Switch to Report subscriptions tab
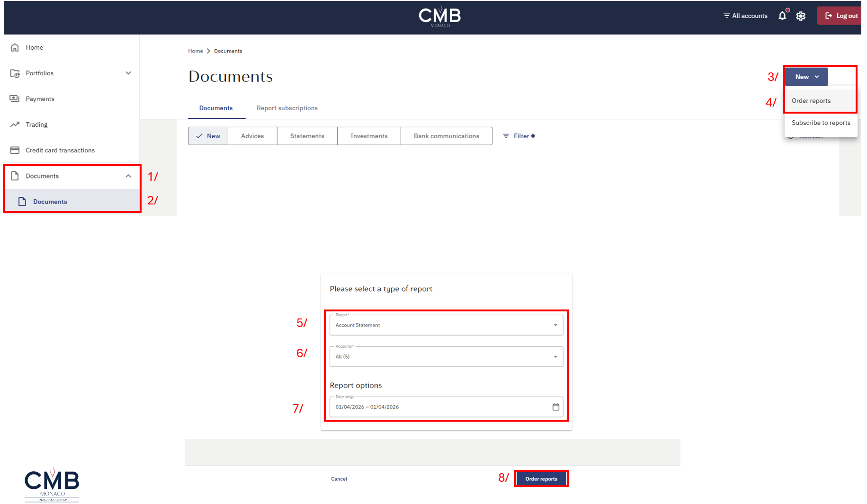Viewport: 867px width, 504px height. [287, 108]
